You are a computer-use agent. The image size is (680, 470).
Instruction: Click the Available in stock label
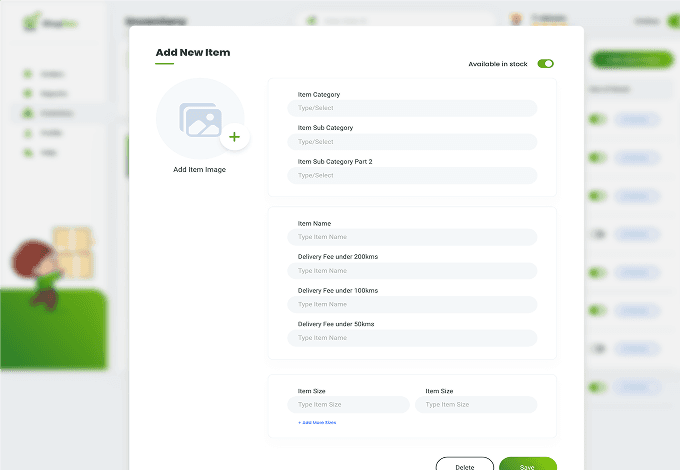498,64
